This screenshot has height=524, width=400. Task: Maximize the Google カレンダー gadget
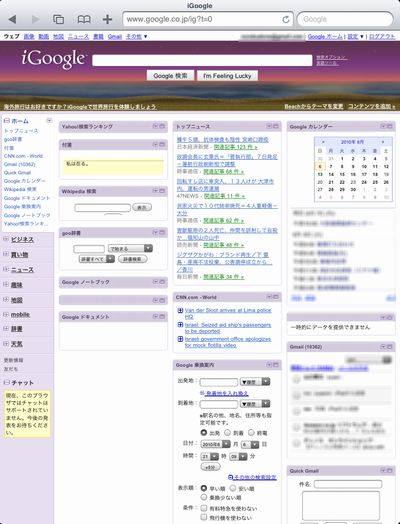[x=390, y=126]
